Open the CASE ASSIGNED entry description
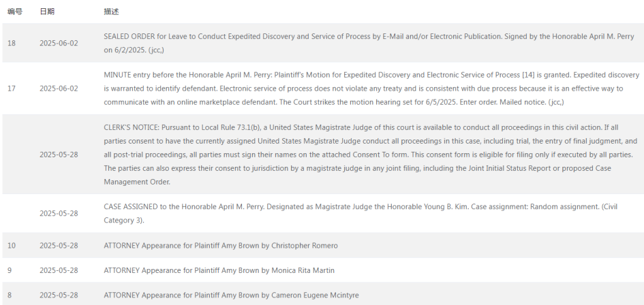Screen dimensions: 644x305 (361, 213)
